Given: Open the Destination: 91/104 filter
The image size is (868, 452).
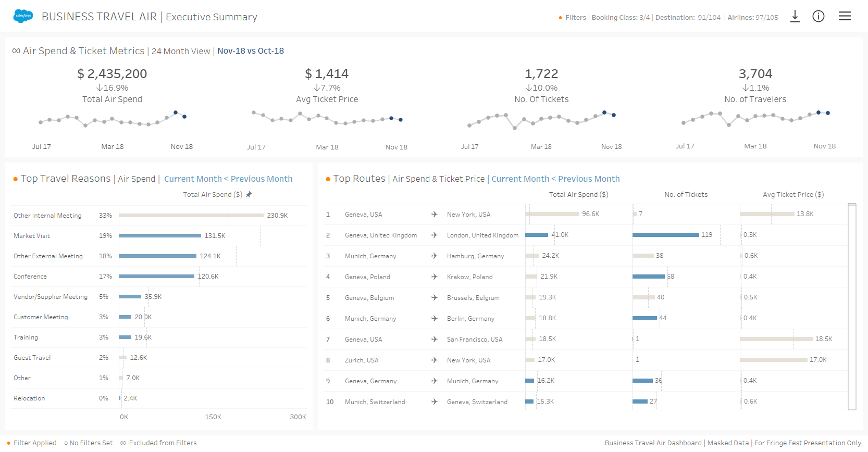Looking at the screenshot, I should 687,18.
